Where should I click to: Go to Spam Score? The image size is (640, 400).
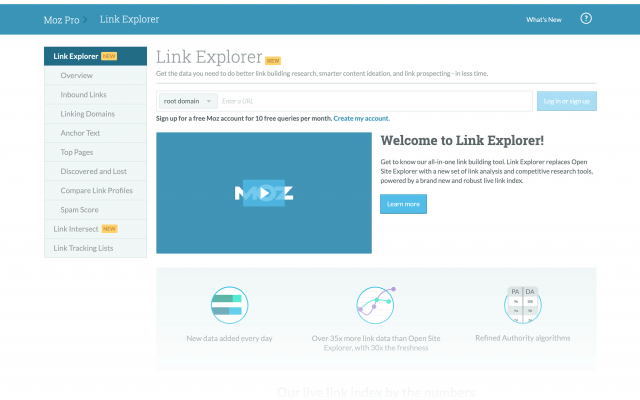[96, 210]
